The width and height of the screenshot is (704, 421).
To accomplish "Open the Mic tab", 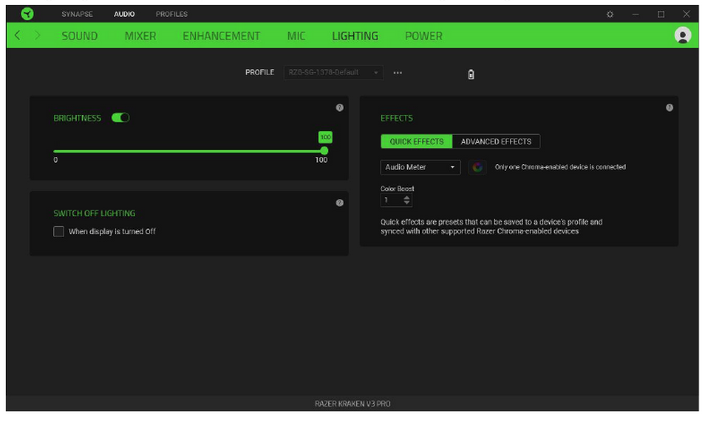I will click(x=296, y=36).
